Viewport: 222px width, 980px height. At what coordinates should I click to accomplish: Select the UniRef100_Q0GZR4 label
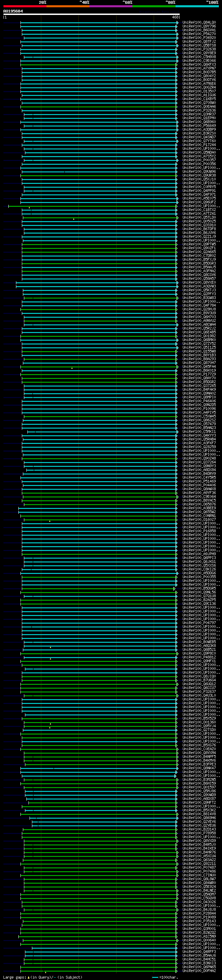point(199,88)
